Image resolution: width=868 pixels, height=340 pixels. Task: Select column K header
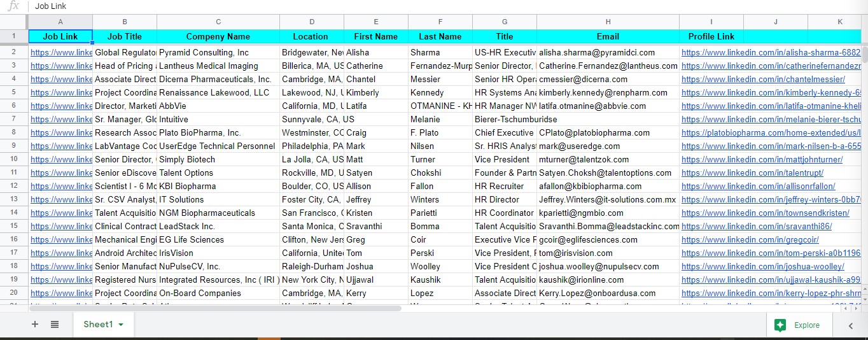[x=839, y=22]
